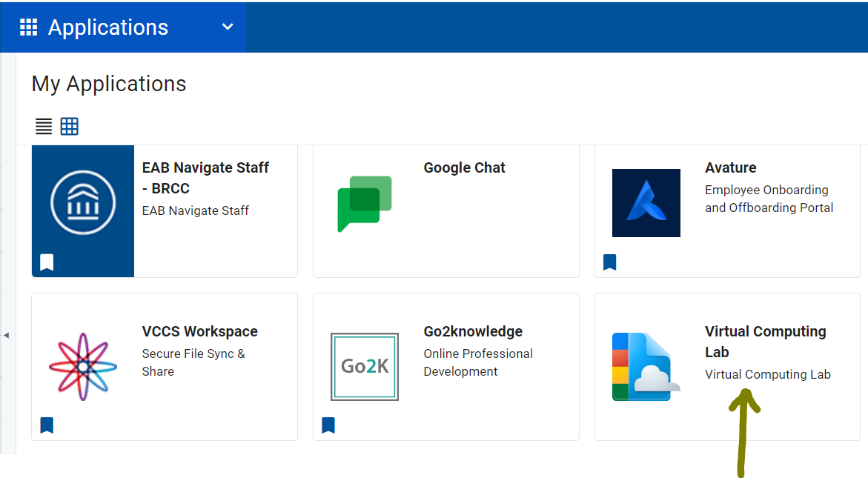Launch Google Chat via its green icon

tap(364, 204)
